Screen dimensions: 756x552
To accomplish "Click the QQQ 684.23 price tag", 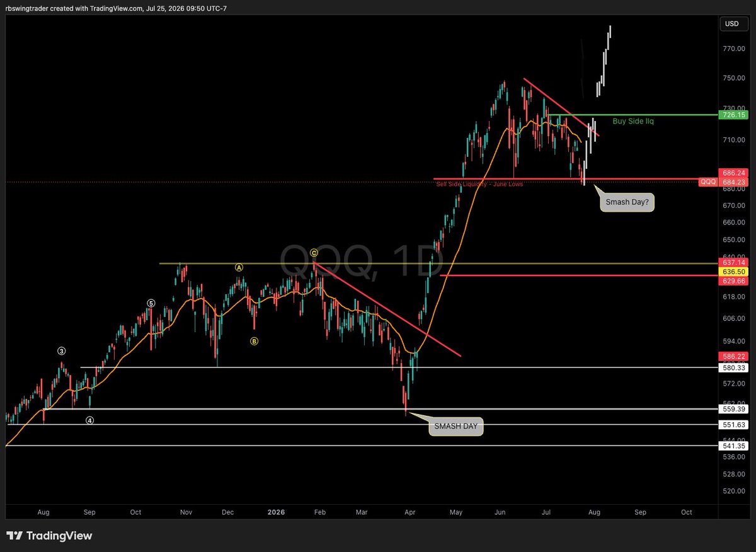I will tap(723, 182).
